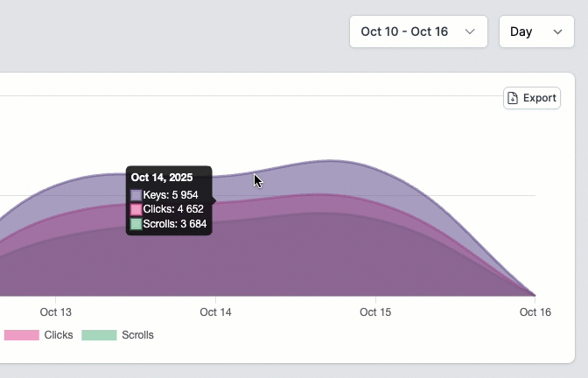Open the Day granularity dropdown

[x=535, y=31]
